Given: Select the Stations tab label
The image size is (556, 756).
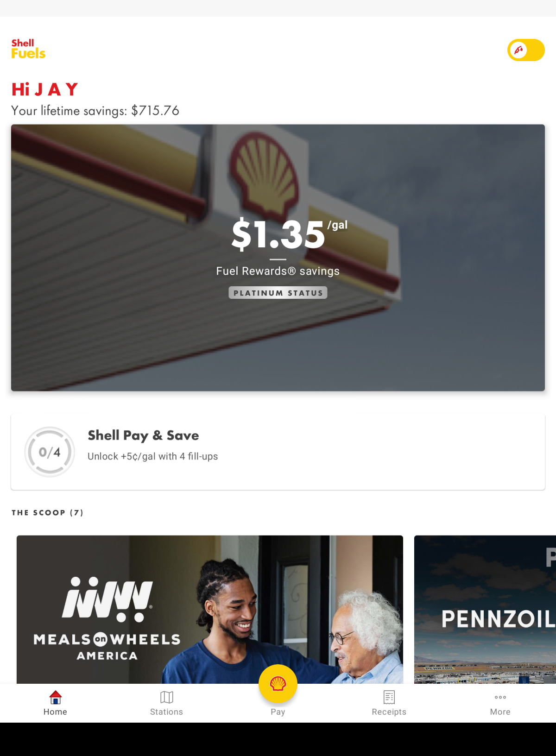Looking at the screenshot, I should [166, 712].
